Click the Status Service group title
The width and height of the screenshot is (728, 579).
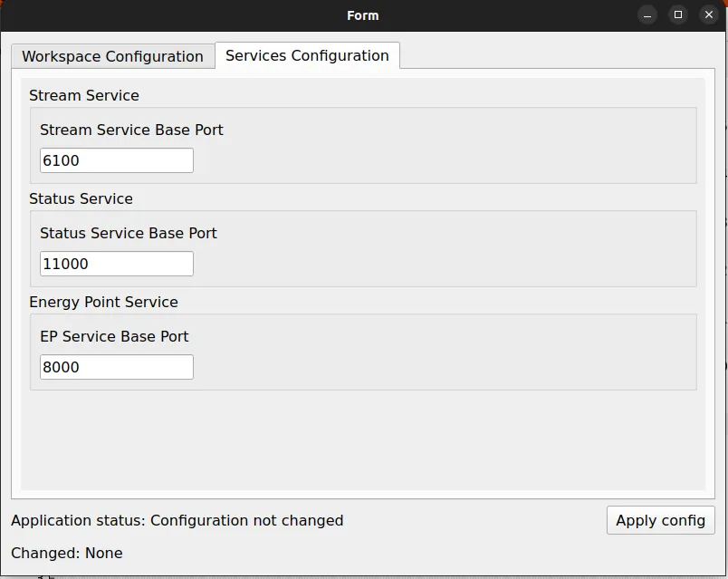point(81,198)
